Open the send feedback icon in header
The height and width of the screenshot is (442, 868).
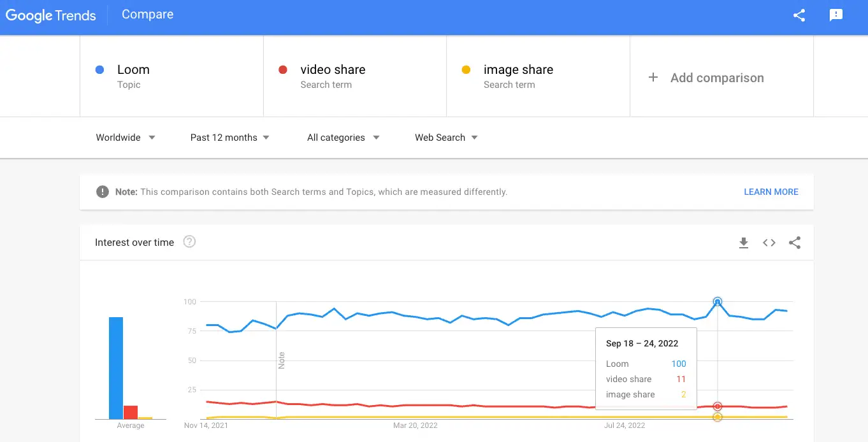[836, 16]
